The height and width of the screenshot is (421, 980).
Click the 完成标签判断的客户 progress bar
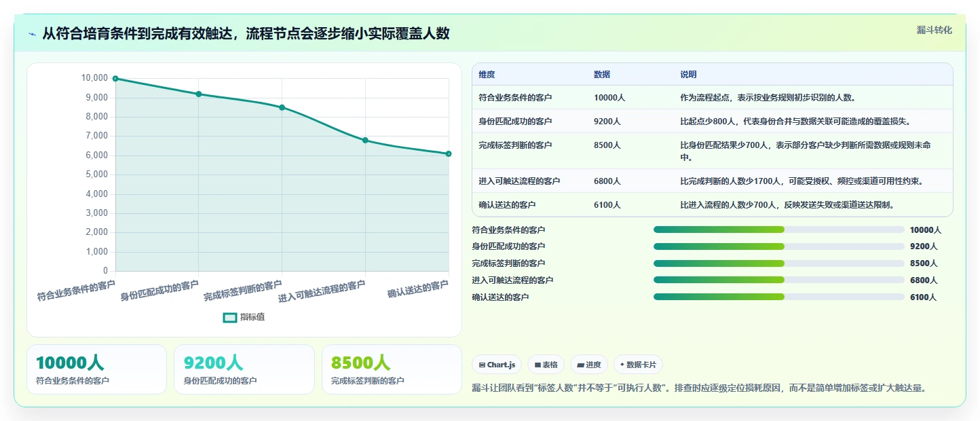(779, 263)
